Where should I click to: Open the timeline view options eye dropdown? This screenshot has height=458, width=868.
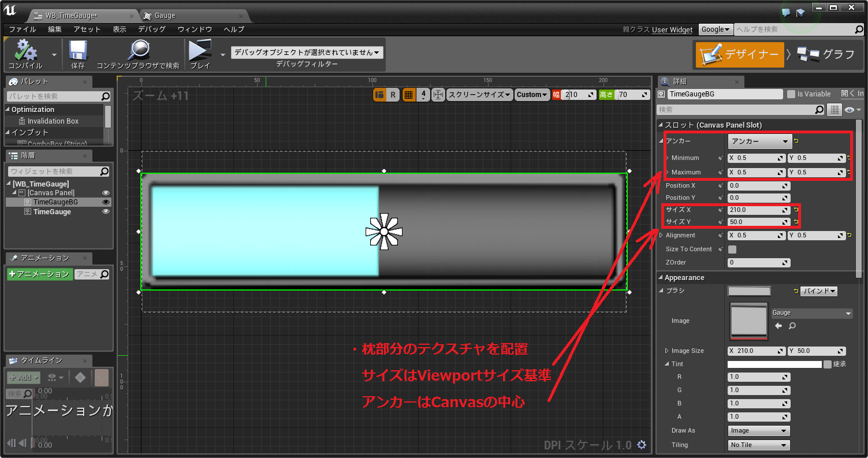55,377
